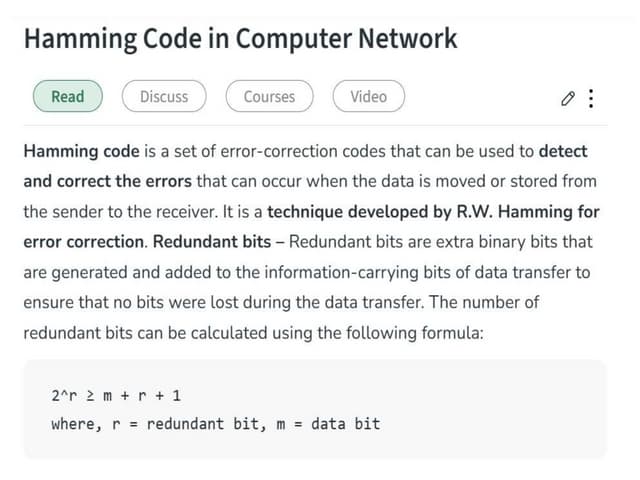This screenshot has width=640, height=480.
Task: Open the Courses tab
Action: (269, 97)
